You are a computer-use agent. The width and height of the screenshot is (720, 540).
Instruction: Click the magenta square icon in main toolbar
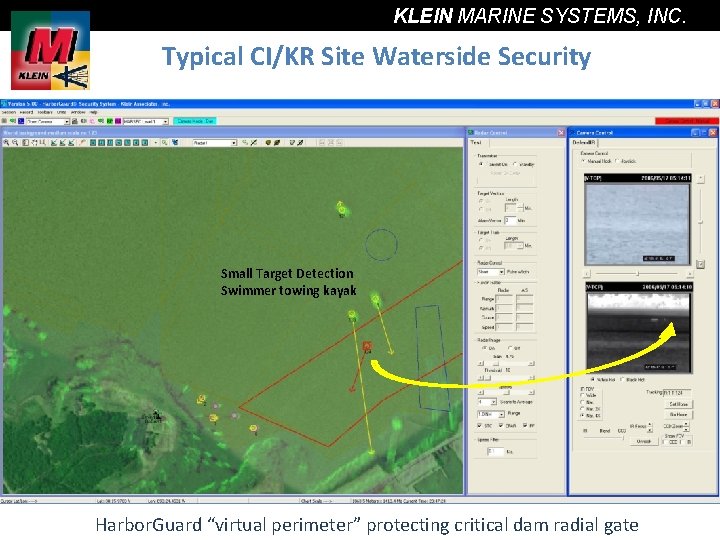pyautogui.click(x=118, y=121)
